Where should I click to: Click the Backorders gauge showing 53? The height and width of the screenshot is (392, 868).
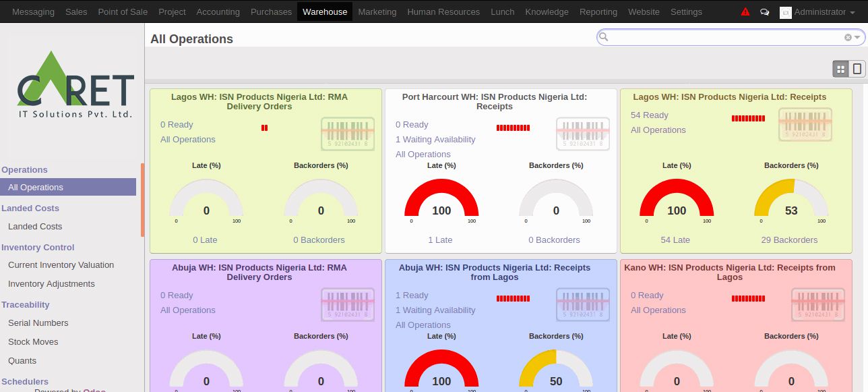coord(790,199)
